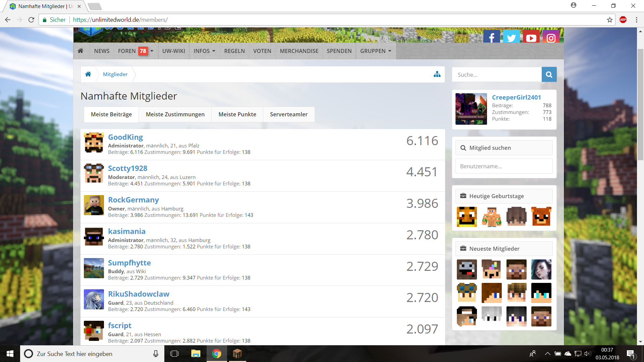
Task: Click the sitemap icon in breadcrumb bar
Action: click(x=437, y=74)
